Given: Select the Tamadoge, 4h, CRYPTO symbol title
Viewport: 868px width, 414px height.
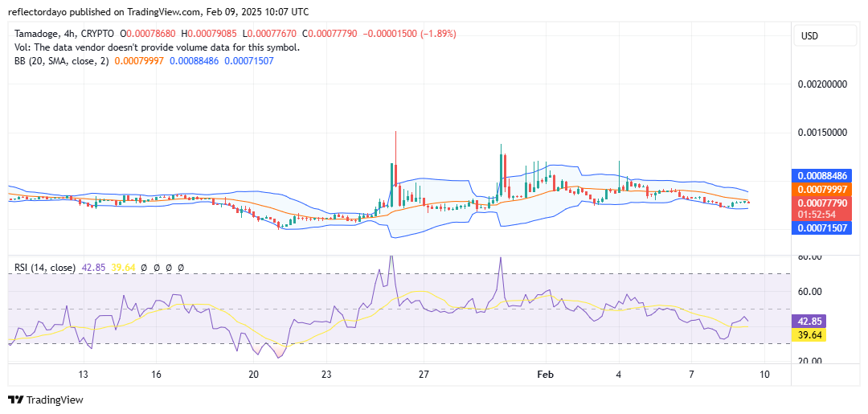Looking at the screenshot, I should (64, 35).
